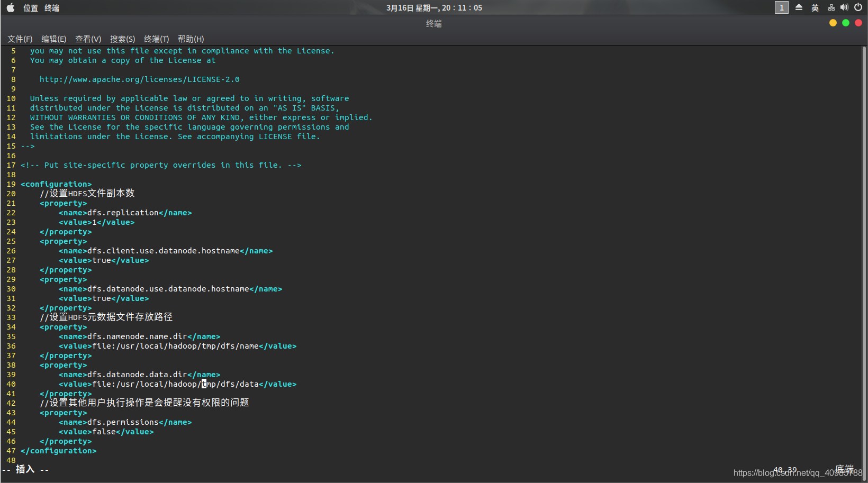The image size is (868, 483).
Task: Click the green maximize window button
Action: click(x=846, y=23)
